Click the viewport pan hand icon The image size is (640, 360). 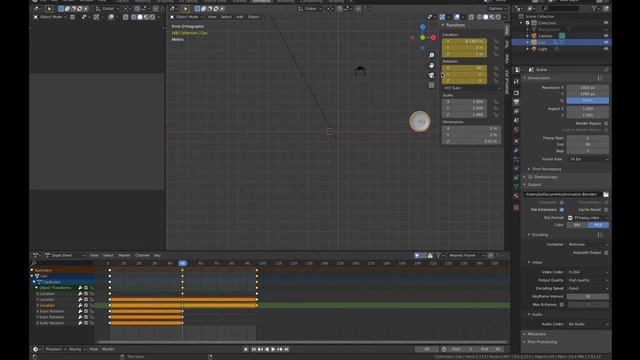tap(431, 65)
